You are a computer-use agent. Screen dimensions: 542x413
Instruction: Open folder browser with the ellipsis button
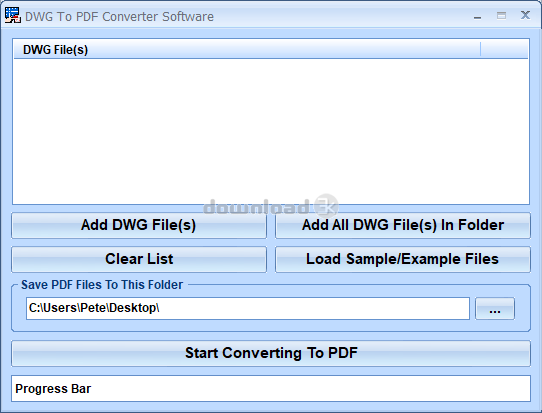click(x=495, y=309)
